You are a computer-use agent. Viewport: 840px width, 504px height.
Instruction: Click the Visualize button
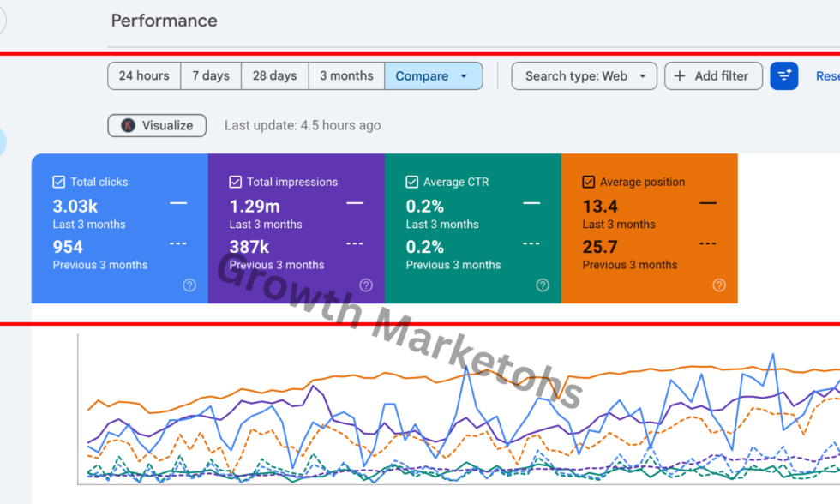click(157, 125)
